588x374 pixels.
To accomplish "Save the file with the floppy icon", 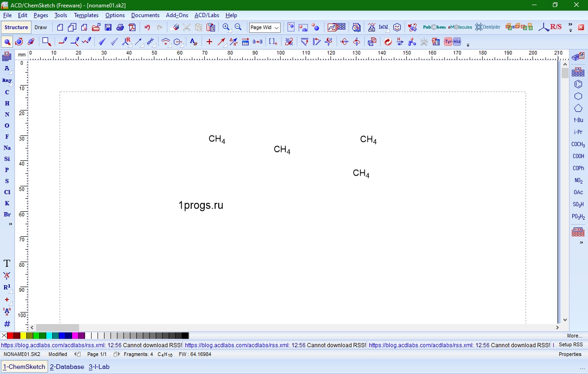I will [108, 27].
